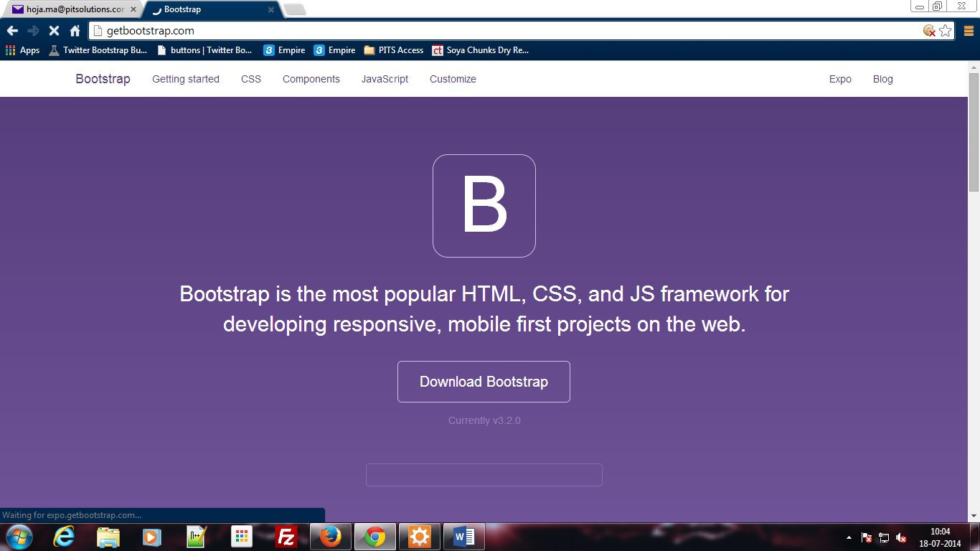The width and height of the screenshot is (980, 551).
Task: Click the muted volume tray icon
Action: [x=901, y=537]
